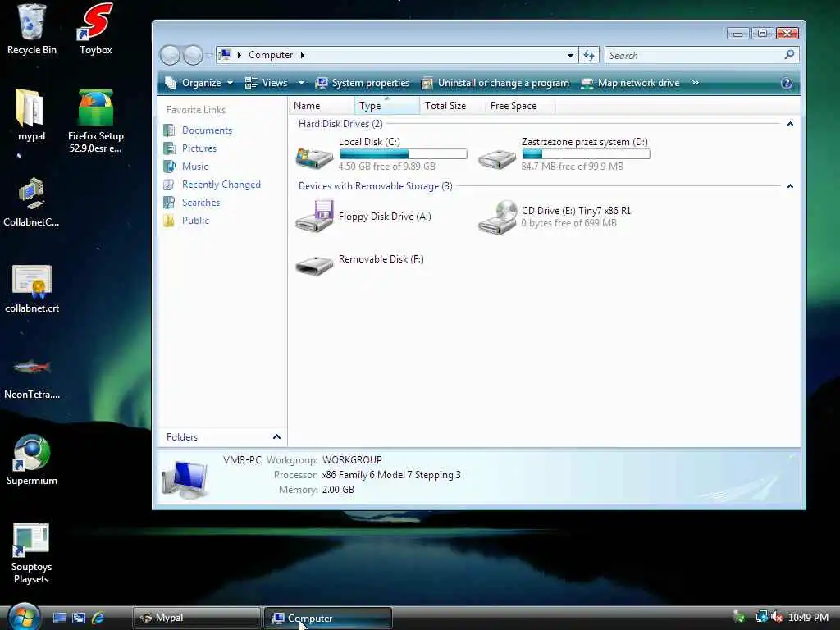Launch Internet Explorer from quick launch
The height and width of the screenshot is (630, 840).
[98, 619]
